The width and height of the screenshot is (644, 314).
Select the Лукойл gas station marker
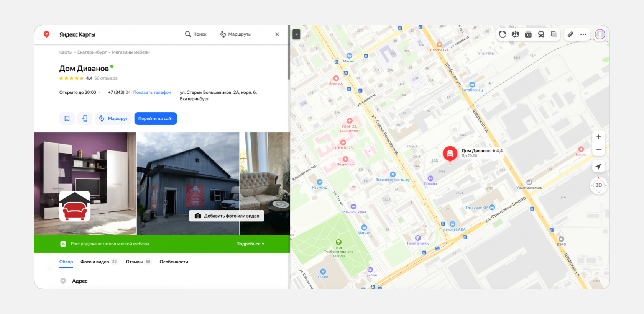tap(370, 270)
